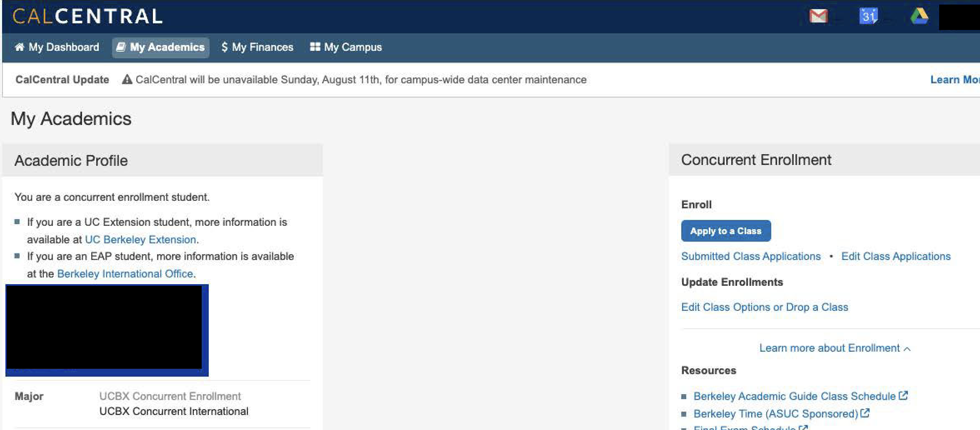Viewport: 980px width, 430px height.
Task: Click external link icon beside Berkeley Time
Action: [865, 413]
